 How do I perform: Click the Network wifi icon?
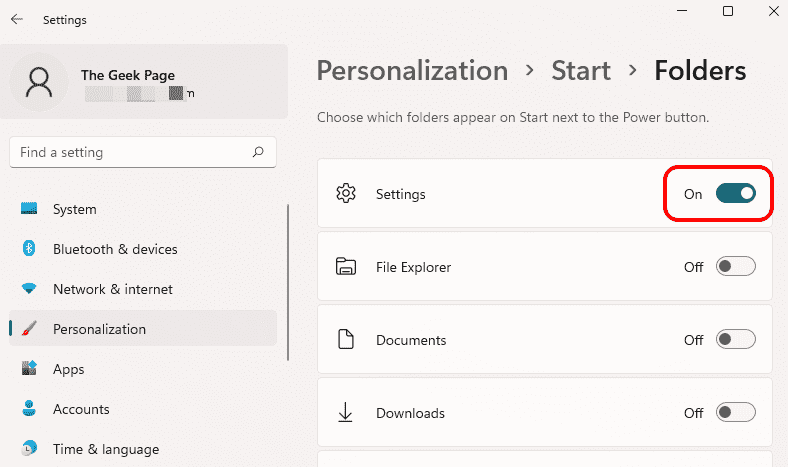point(29,289)
